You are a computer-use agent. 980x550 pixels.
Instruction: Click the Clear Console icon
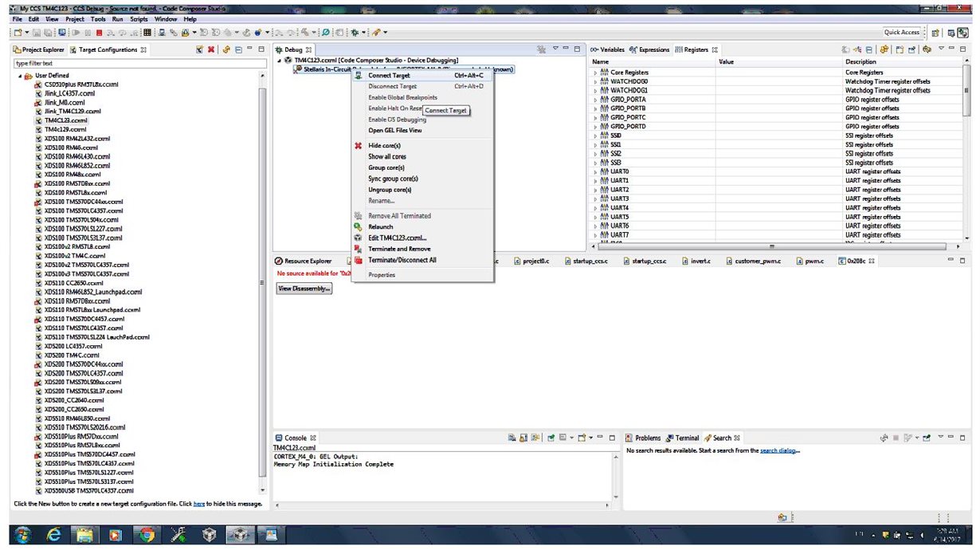pos(514,438)
